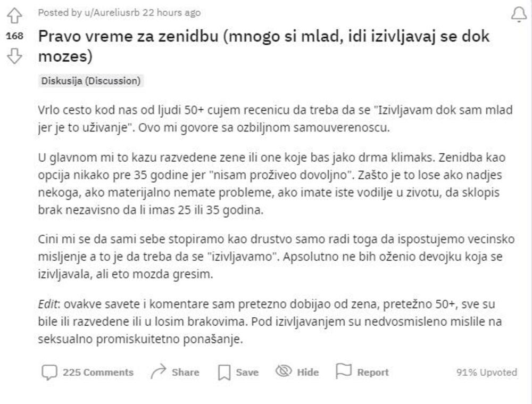Click the Save bookmark icon
532x404 pixels.
(x=225, y=373)
